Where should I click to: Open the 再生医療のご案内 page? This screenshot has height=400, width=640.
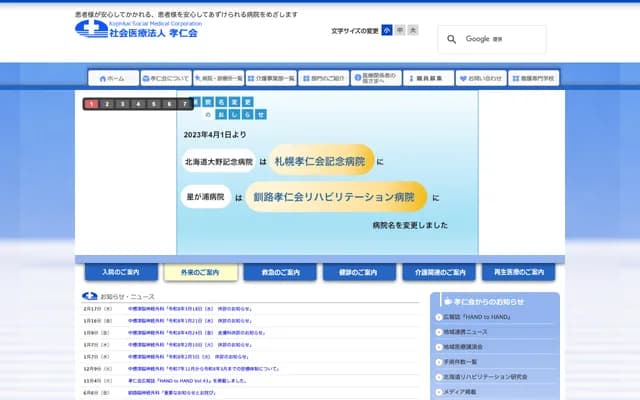tap(518, 272)
